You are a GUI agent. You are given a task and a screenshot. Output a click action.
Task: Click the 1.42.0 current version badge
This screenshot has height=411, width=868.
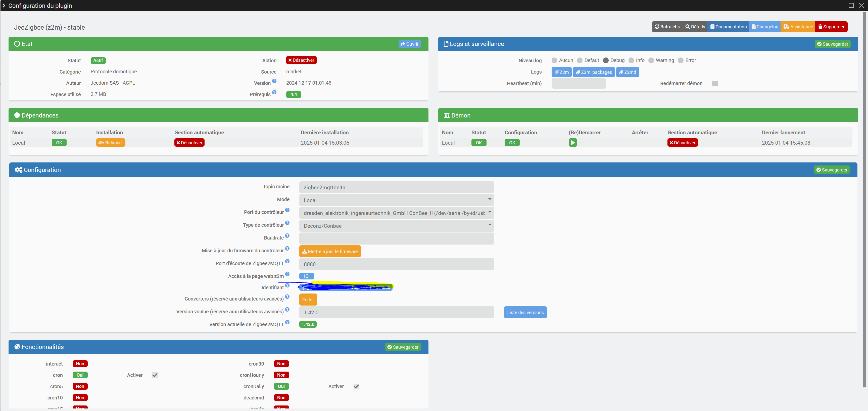click(x=308, y=324)
